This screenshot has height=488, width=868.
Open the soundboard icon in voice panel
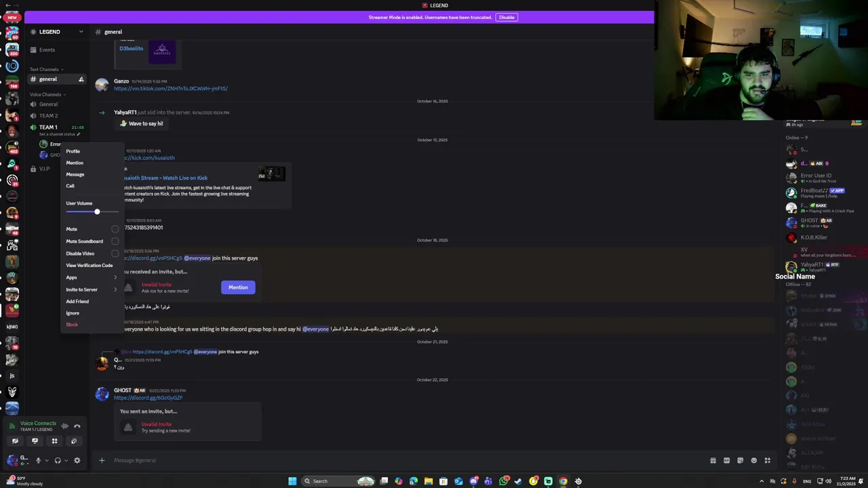74,441
